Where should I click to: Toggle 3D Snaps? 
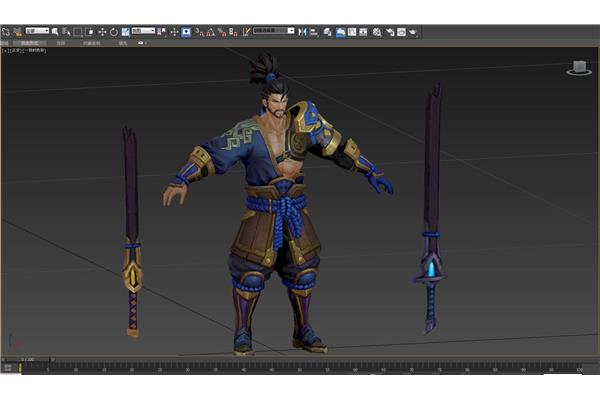point(199,32)
